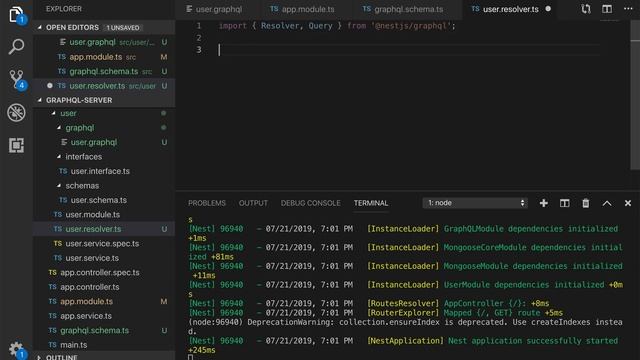Click the unsaved dot beside user.resolver.ts in Open Editors

tap(50, 86)
